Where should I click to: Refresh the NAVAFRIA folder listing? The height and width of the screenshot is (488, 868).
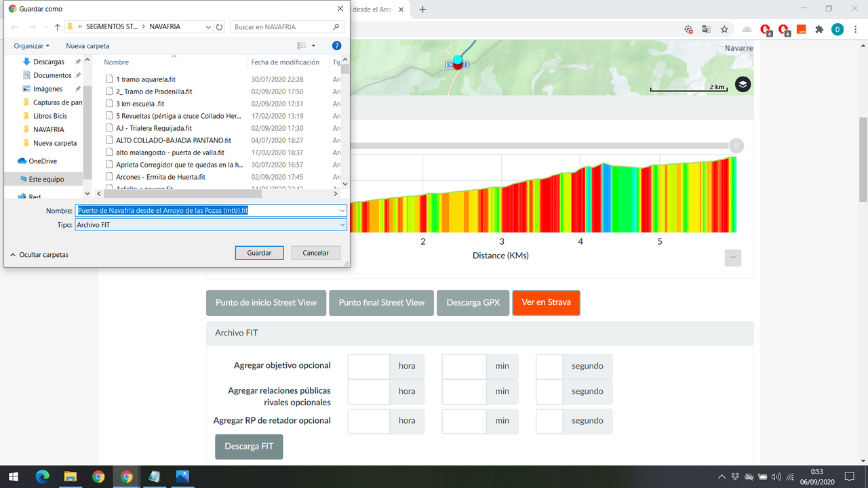(x=219, y=27)
